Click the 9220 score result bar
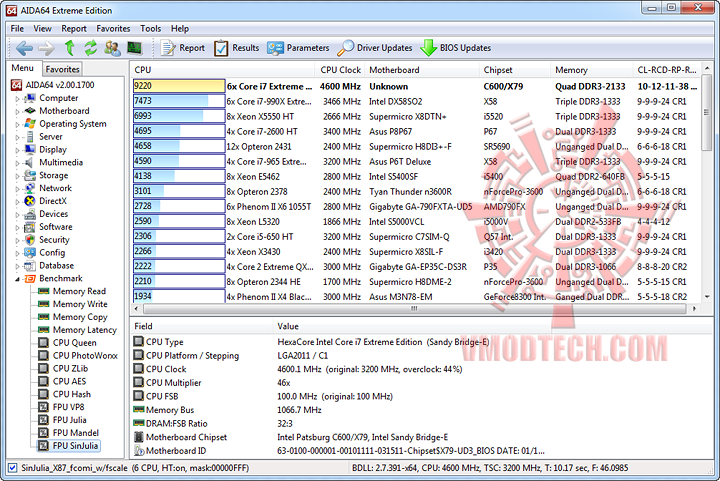The width and height of the screenshot is (720, 481). [179, 86]
